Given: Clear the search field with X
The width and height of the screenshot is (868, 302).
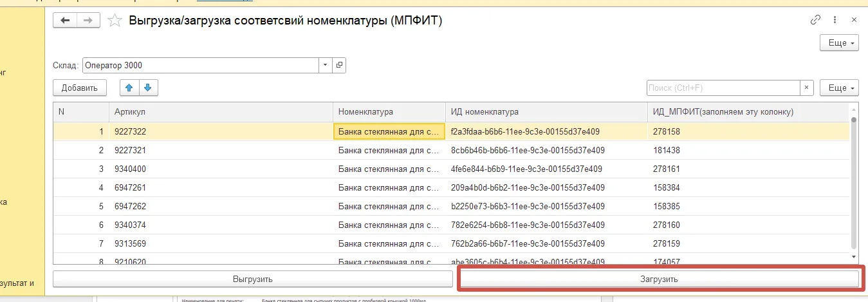Looking at the screenshot, I should click(807, 88).
